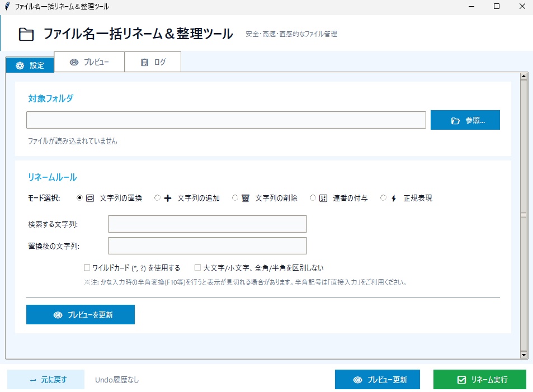Minimize the application window
Screen dimensions: 533x392
(471, 7)
